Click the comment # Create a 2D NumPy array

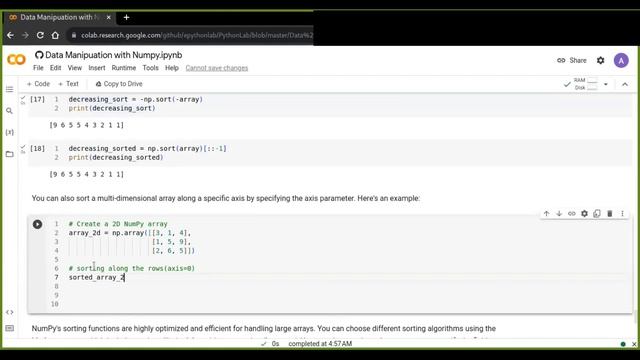tap(118, 224)
